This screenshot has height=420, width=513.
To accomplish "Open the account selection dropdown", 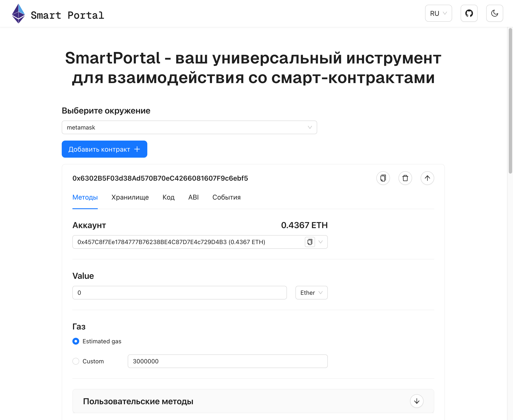I will 321,242.
